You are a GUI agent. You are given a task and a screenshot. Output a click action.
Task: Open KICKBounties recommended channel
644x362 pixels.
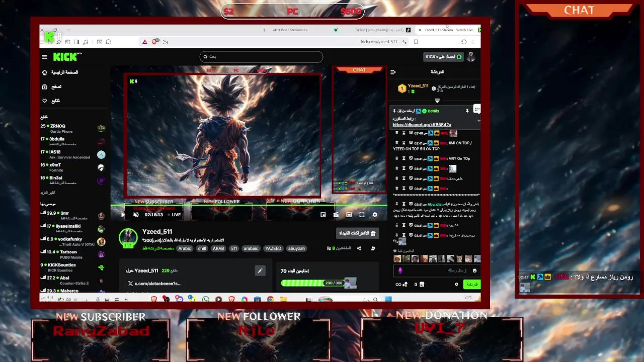tap(73, 267)
